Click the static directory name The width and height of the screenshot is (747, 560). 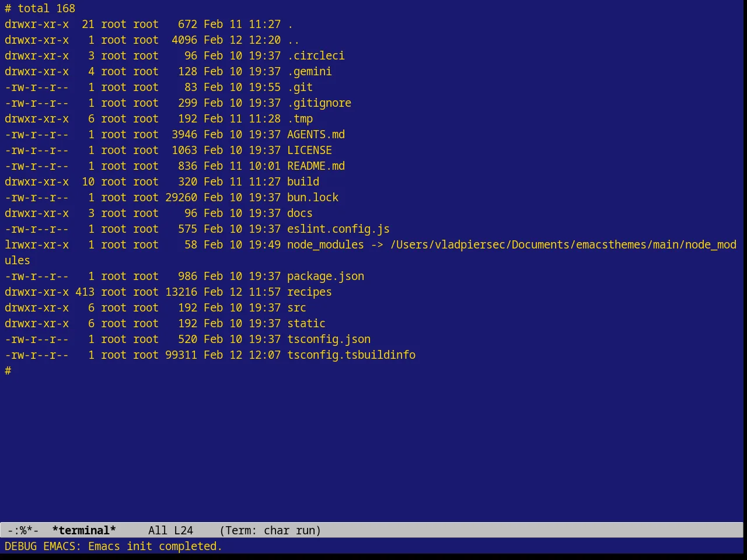306,324
